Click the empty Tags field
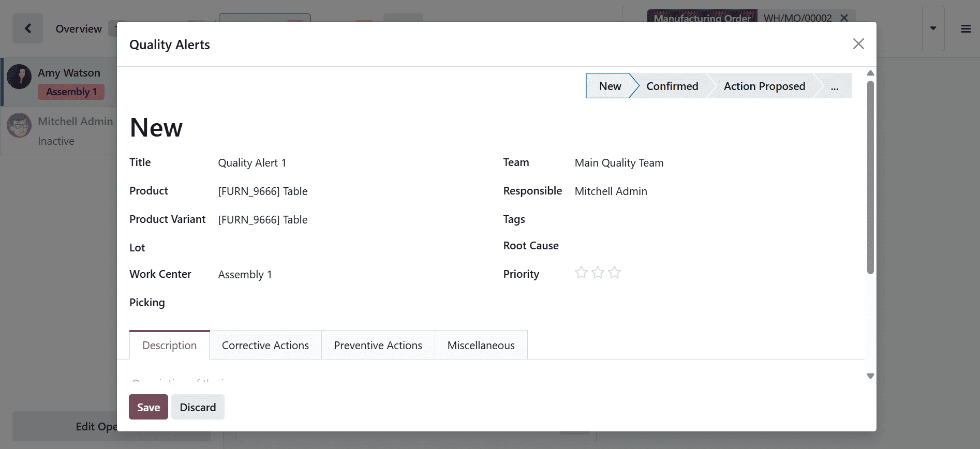This screenshot has height=449, width=980. 713,219
